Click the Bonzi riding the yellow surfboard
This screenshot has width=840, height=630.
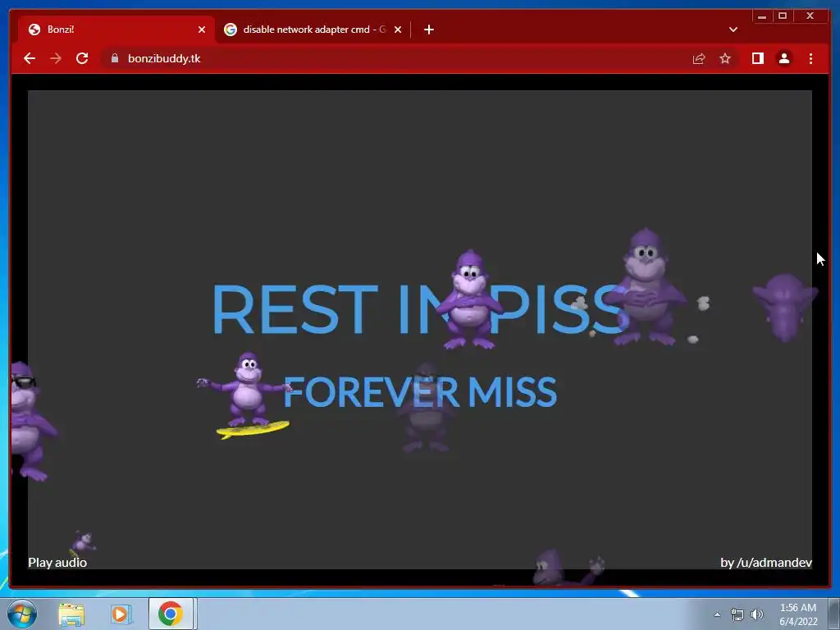click(246, 395)
